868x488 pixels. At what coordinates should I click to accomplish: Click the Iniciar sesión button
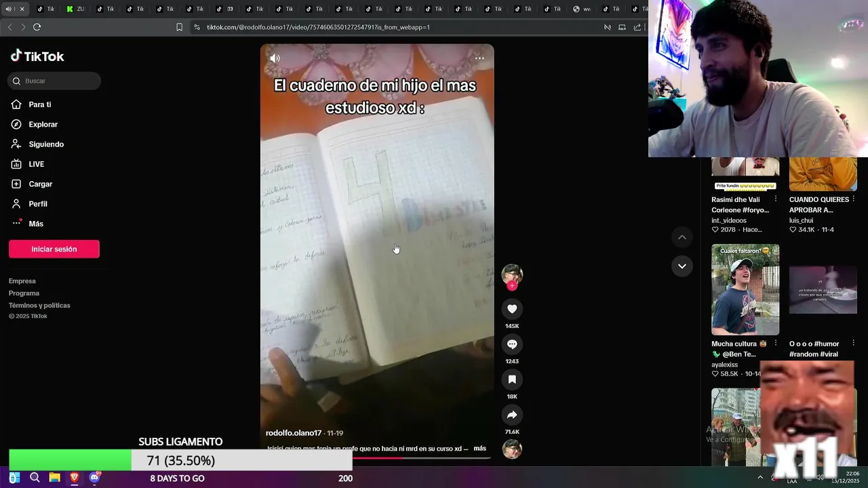click(x=54, y=249)
